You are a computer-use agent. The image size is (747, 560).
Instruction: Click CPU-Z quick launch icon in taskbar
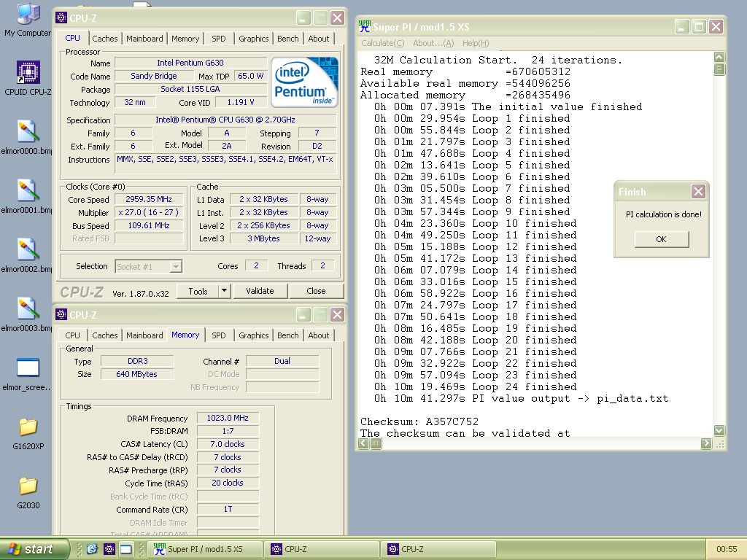pyautogui.click(x=109, y=549)
